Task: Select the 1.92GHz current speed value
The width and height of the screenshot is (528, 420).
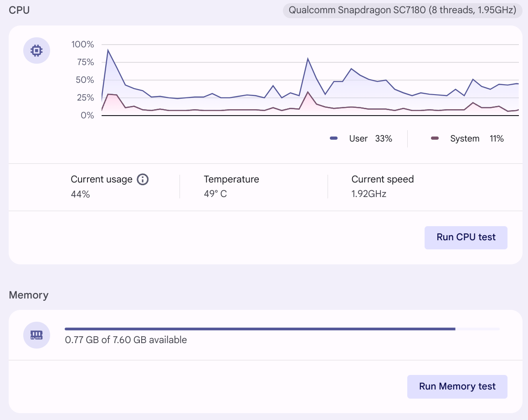Action: (x=369, y=194)
